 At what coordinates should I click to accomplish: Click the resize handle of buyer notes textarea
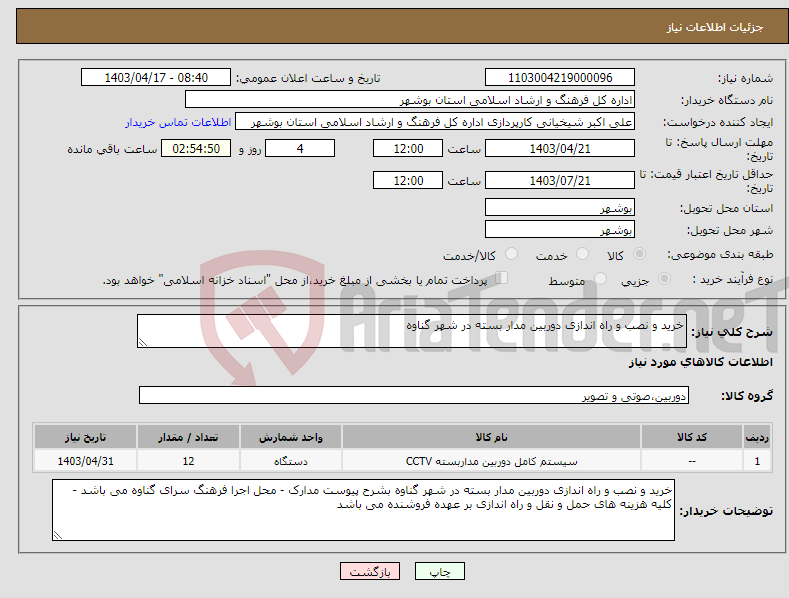(x=58, y=535)
